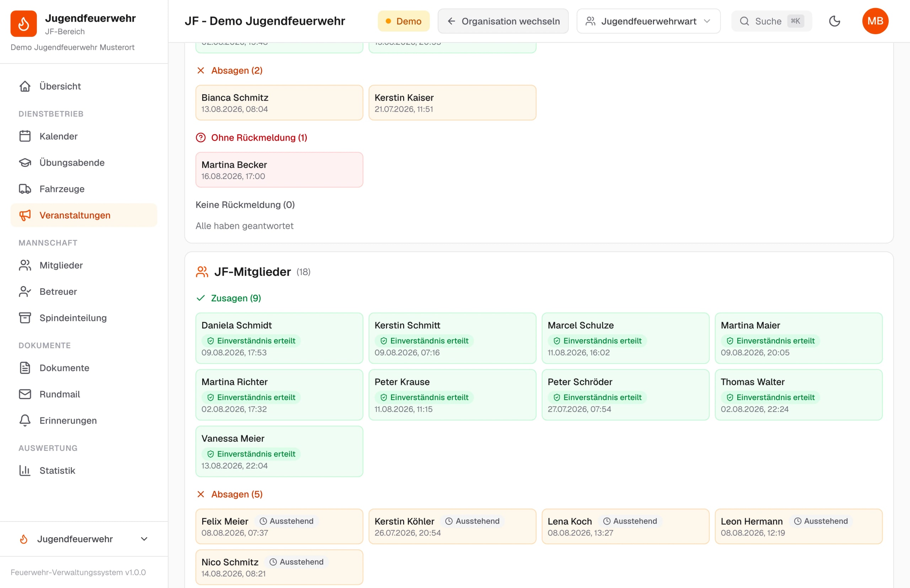
Task: Toggle dark mode with moon icon
Action: pyautogui.click(x=834, y=21)
